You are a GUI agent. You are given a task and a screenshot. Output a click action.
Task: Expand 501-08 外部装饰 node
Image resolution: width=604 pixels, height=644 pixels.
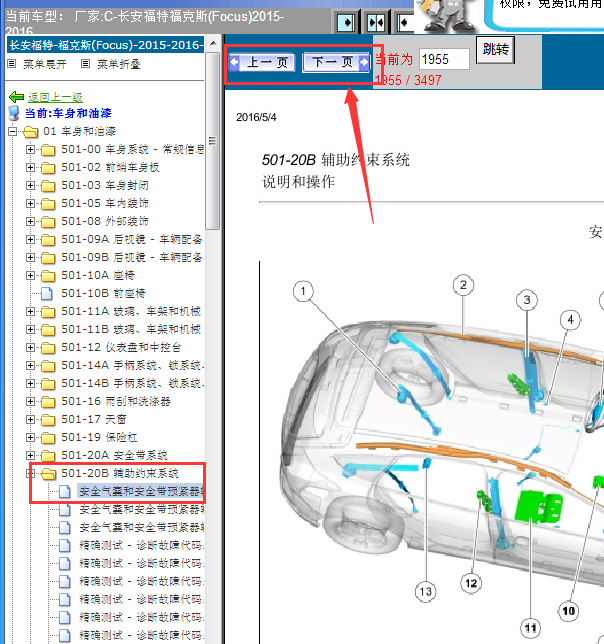tap(30, 221)
